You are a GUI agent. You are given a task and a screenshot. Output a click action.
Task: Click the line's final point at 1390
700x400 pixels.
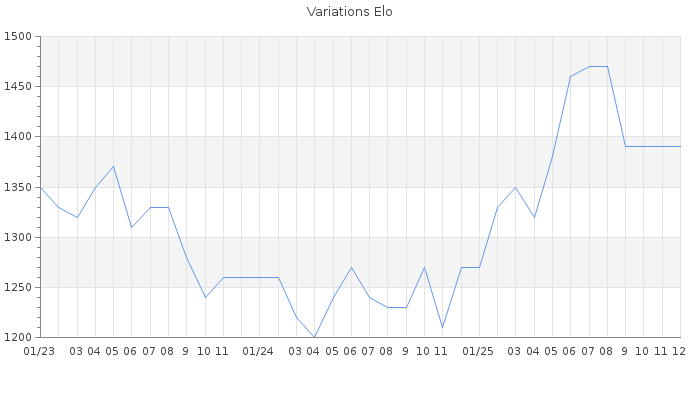pos(680,147)
